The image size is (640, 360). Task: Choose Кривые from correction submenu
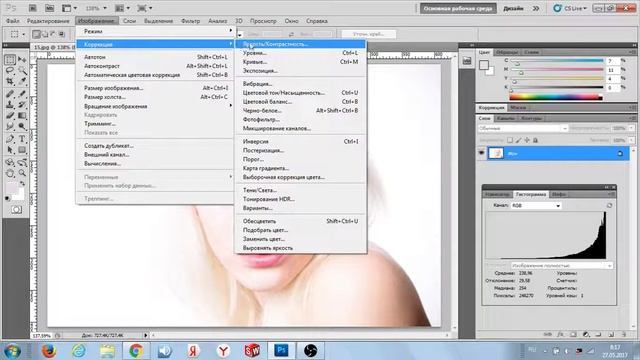click(x=301, y=62)
